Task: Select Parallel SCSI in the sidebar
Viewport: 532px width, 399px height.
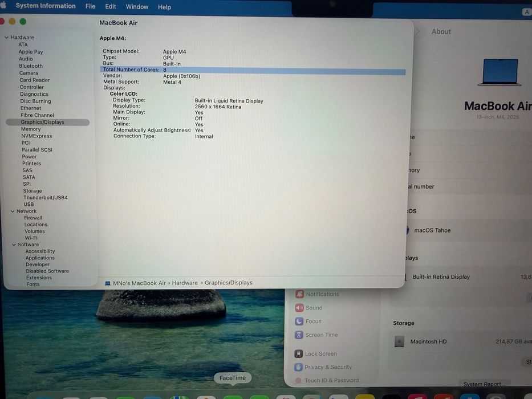Action: coord(37,149)
